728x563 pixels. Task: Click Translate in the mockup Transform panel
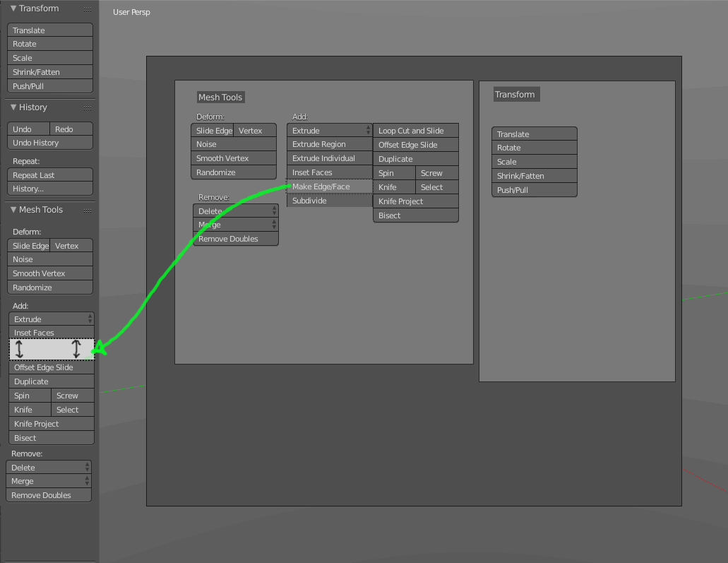pyautogui.click(x=535, y=134)
